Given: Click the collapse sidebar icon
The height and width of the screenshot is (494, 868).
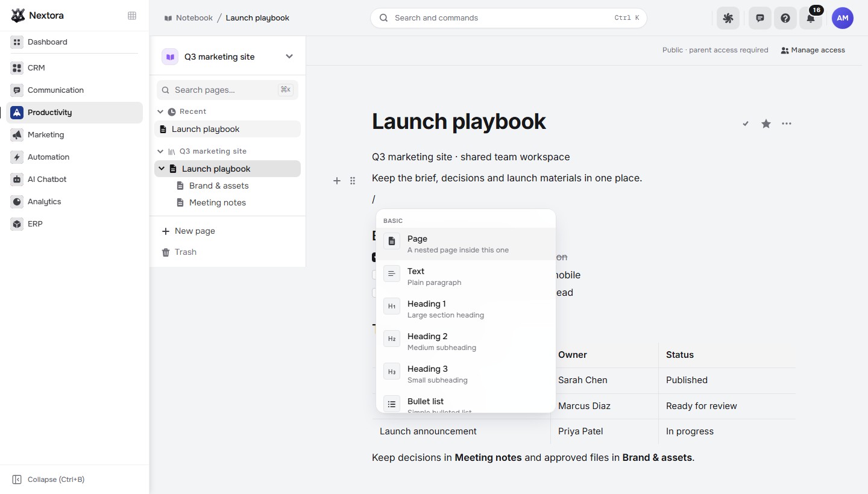Looking at the screenshot, I should (17, 480).
